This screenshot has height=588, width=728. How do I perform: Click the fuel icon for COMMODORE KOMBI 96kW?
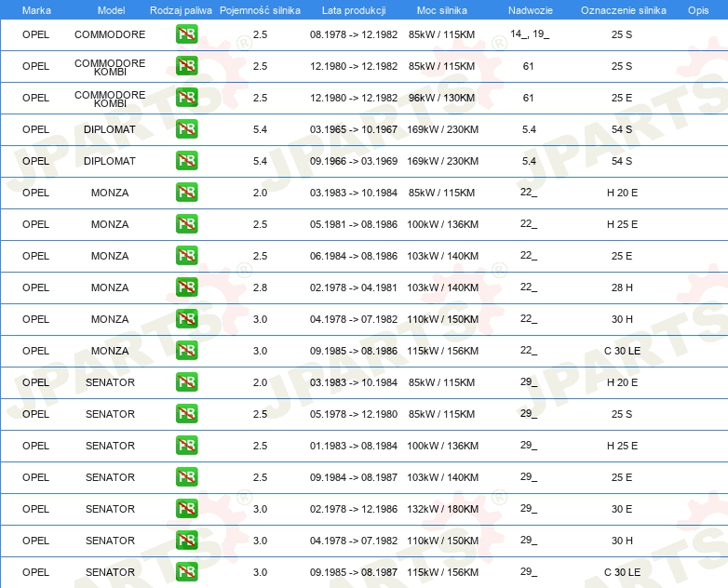pyautogui.click(x=186, y=97)
